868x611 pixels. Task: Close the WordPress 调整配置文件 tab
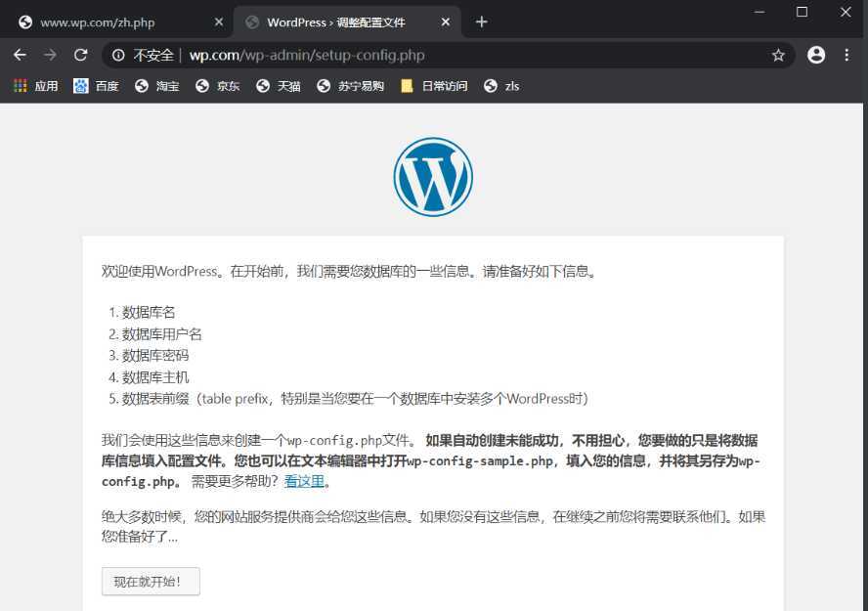446,22
